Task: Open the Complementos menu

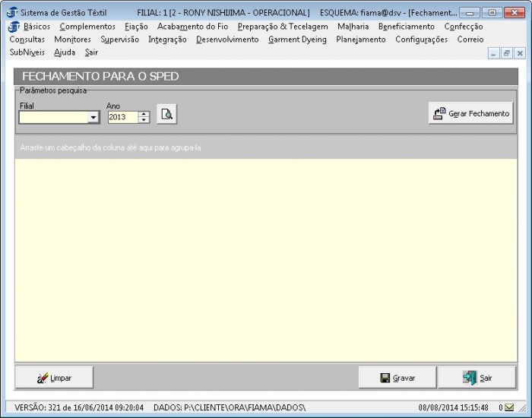Action: [87, 27]
